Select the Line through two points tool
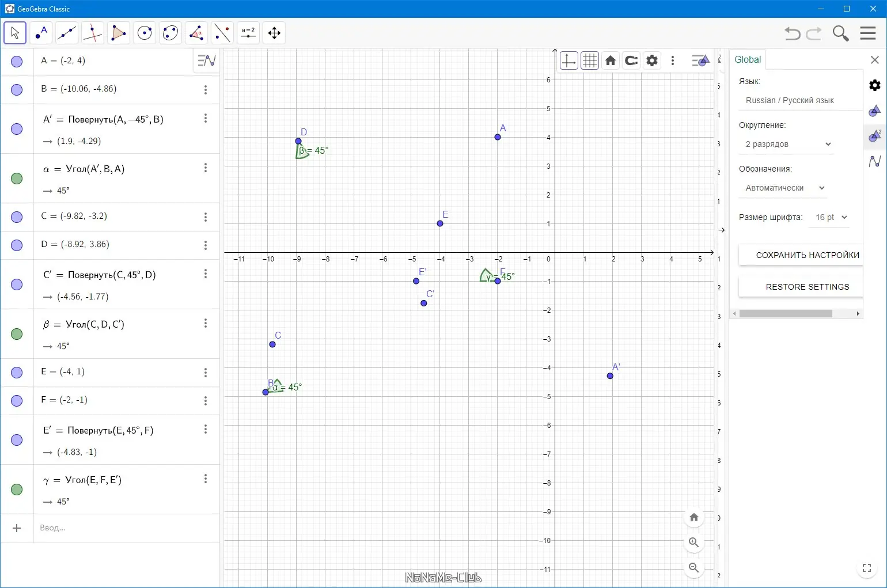The height and width of the screenshot is (588, 887). pyautogui.click(x=67, y=33)
